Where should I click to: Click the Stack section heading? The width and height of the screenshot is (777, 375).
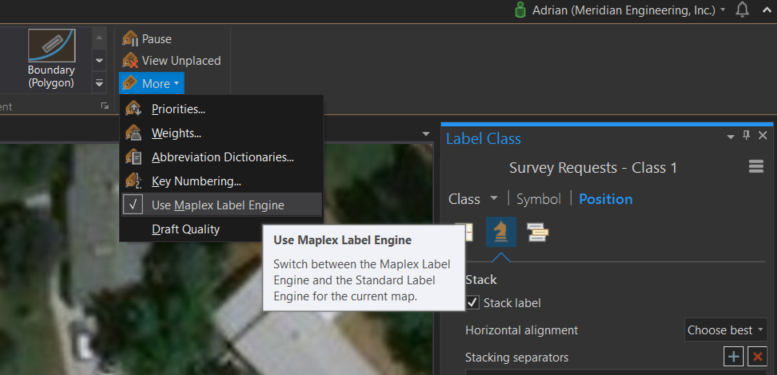point(481,280)
